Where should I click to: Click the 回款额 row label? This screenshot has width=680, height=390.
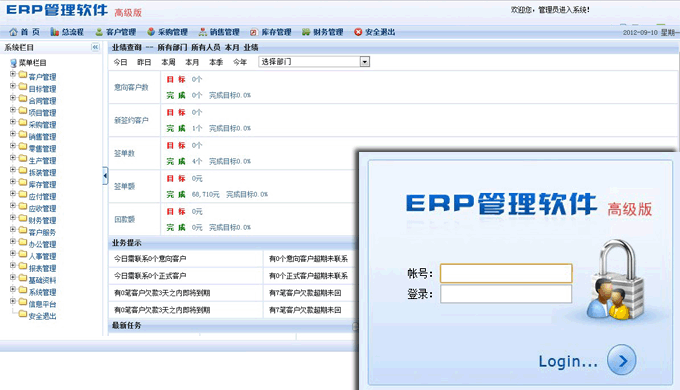point(124,220)
